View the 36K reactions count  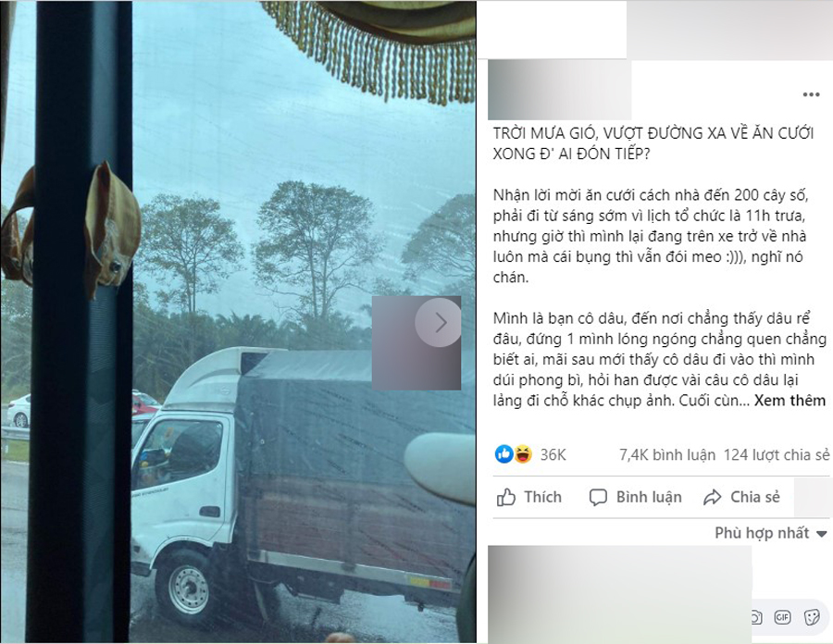click(553, 455)
